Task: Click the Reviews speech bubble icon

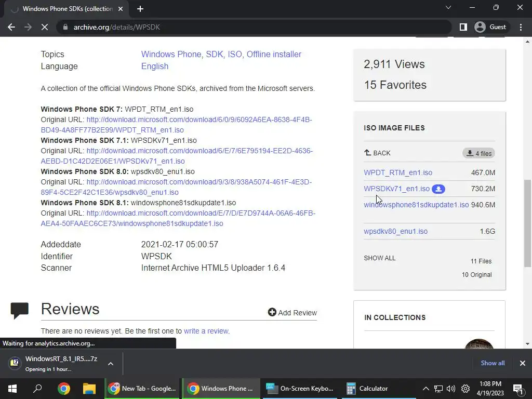Action: pos(19,311)
